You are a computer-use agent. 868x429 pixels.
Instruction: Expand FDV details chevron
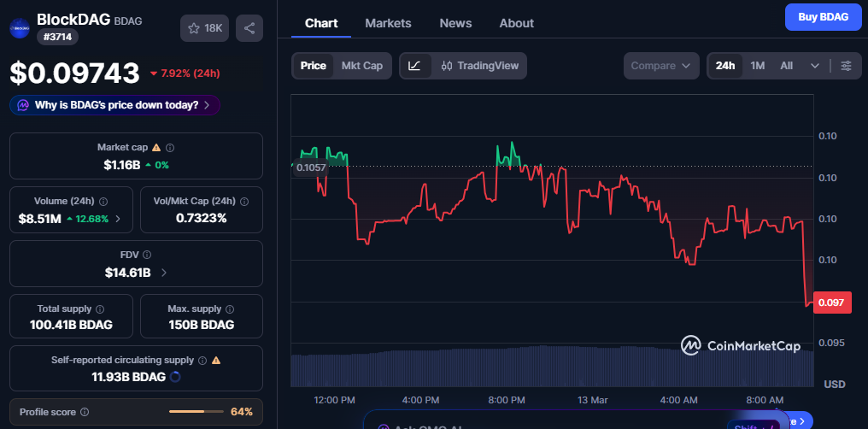(164, 273)
